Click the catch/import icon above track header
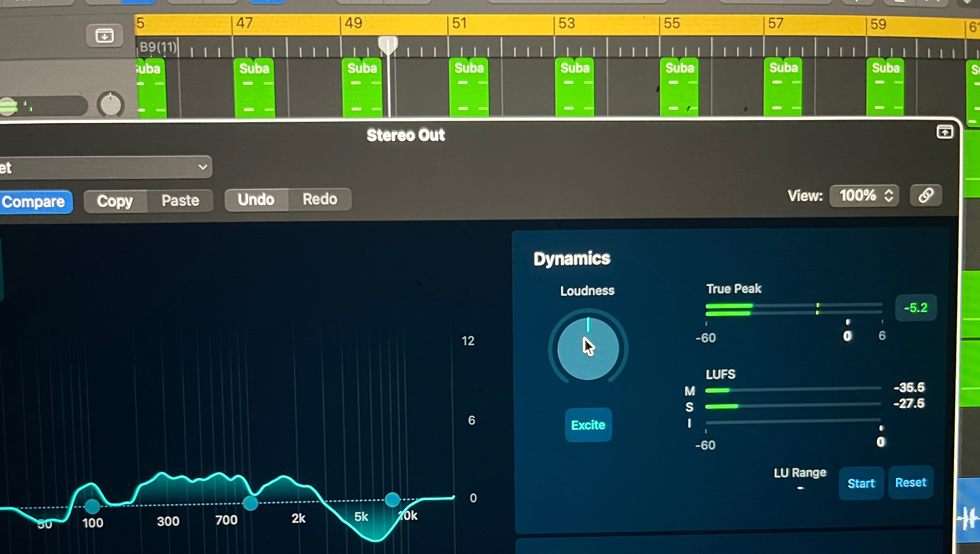The width and height of the screenshot is (980, 554). click(x=105, y=36)
